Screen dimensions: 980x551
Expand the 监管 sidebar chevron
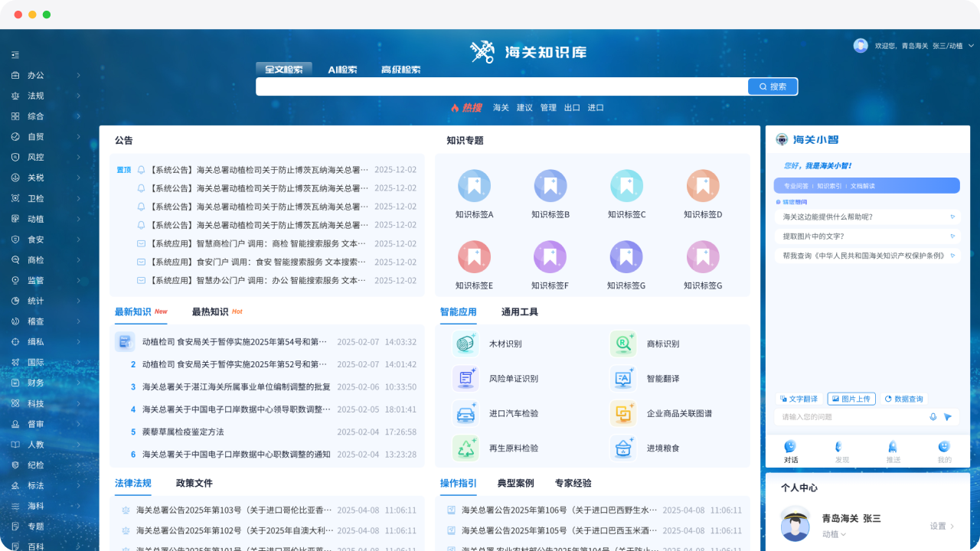coord(78,280)
